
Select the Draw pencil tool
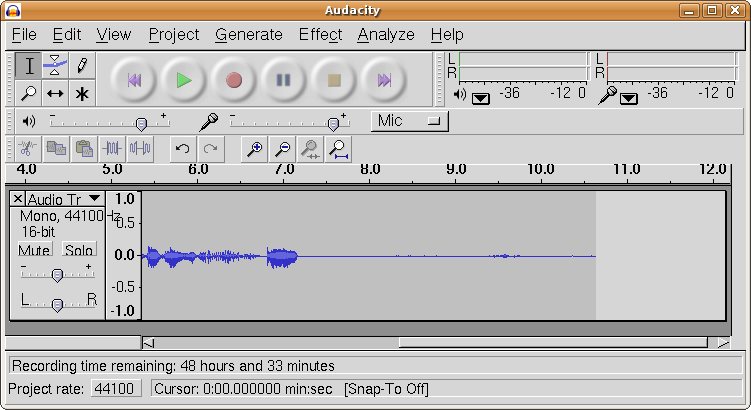[x=82, y=66]
